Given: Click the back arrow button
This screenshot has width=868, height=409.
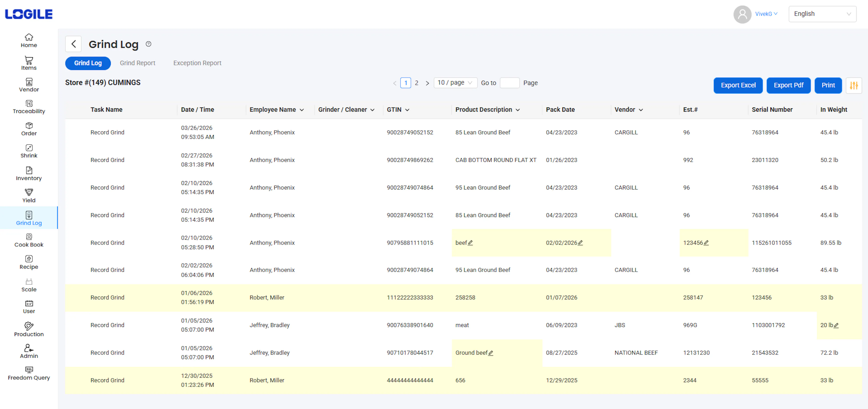Looking at the screenshot, I should click(x=73, y=44).
